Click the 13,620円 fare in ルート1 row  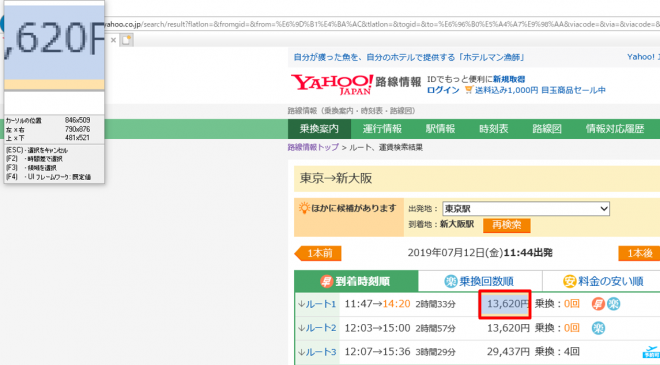pos(508,304)
